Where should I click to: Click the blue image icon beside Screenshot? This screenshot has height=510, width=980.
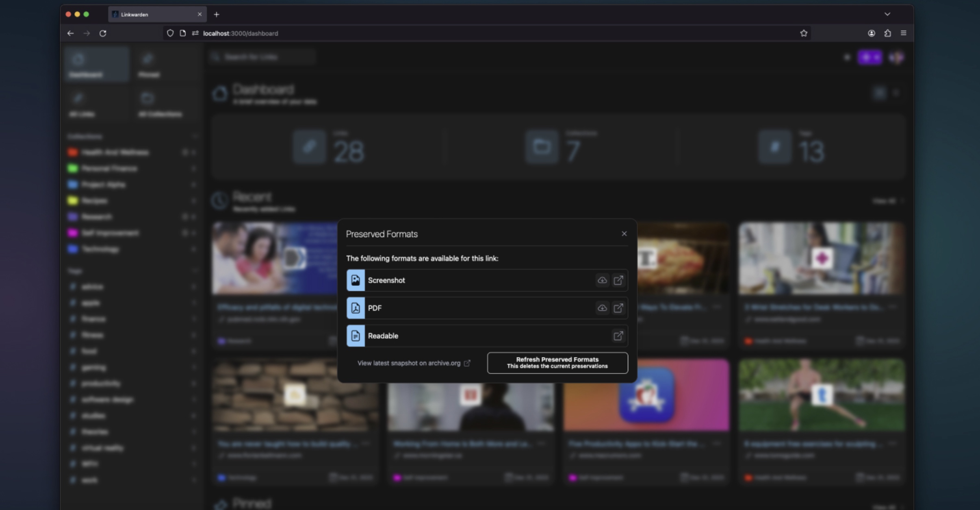pos(356,280)
